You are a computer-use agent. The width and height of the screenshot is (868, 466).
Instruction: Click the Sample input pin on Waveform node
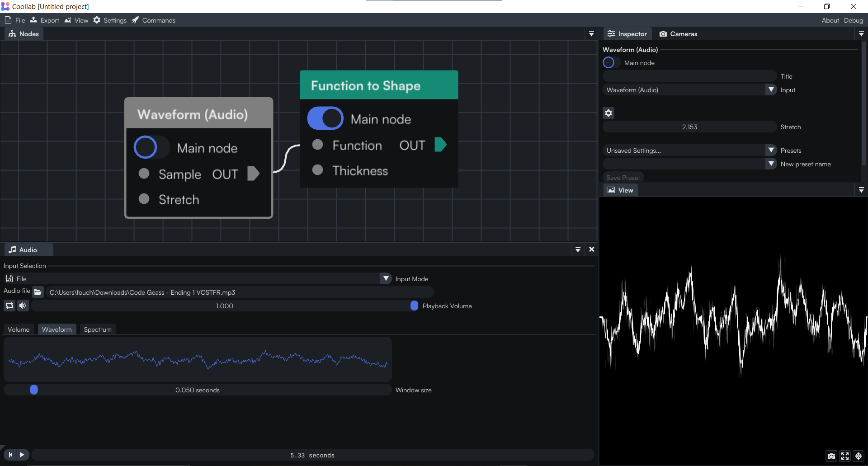(144, 174)
